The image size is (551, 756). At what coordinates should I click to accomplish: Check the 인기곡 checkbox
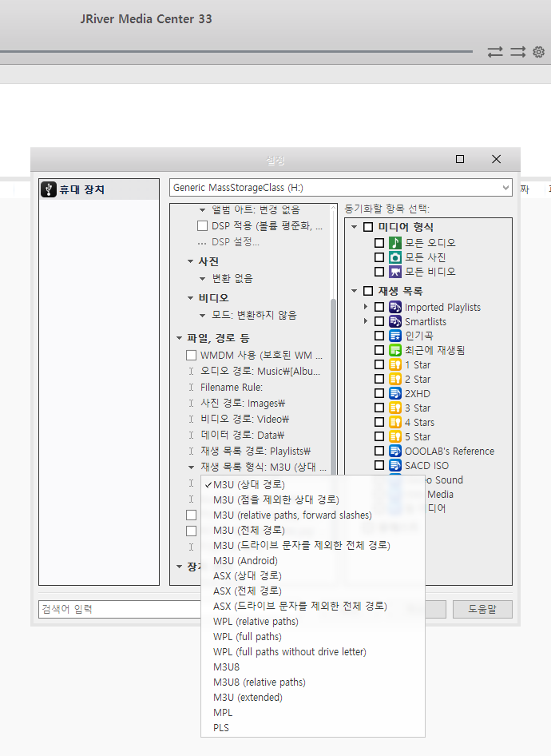379,336
